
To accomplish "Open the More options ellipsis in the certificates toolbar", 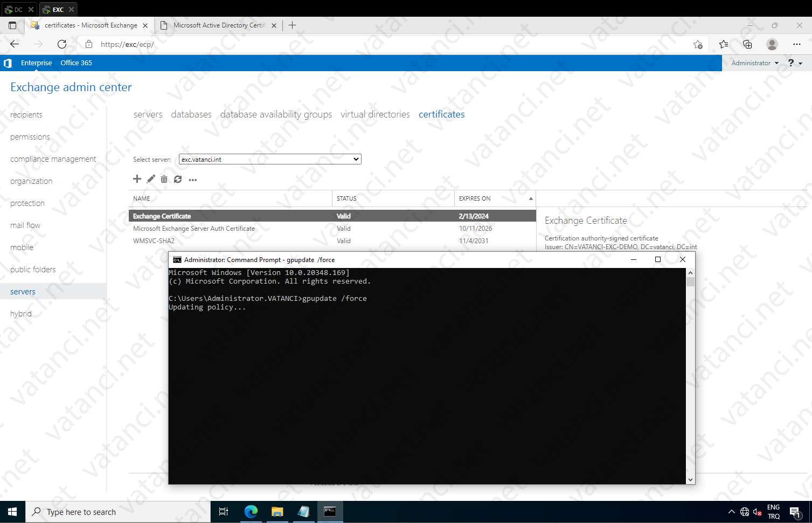I will click(x=193, y=180).
